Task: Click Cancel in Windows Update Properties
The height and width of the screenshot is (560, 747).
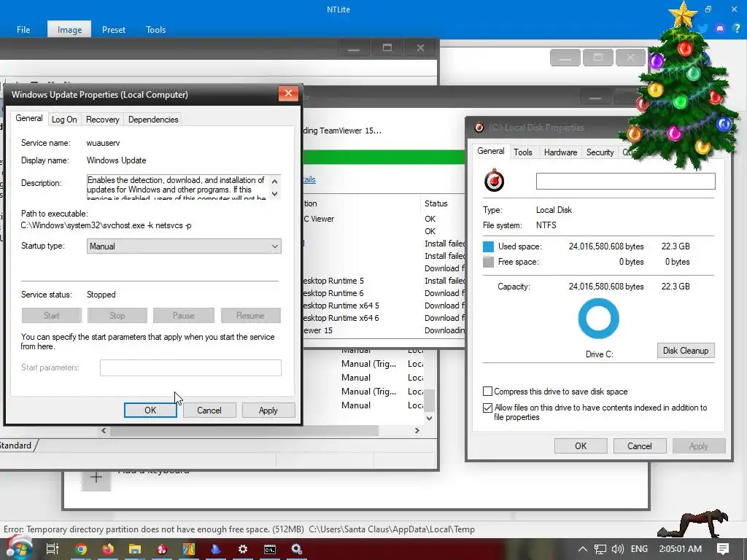Action: [209, 410]
